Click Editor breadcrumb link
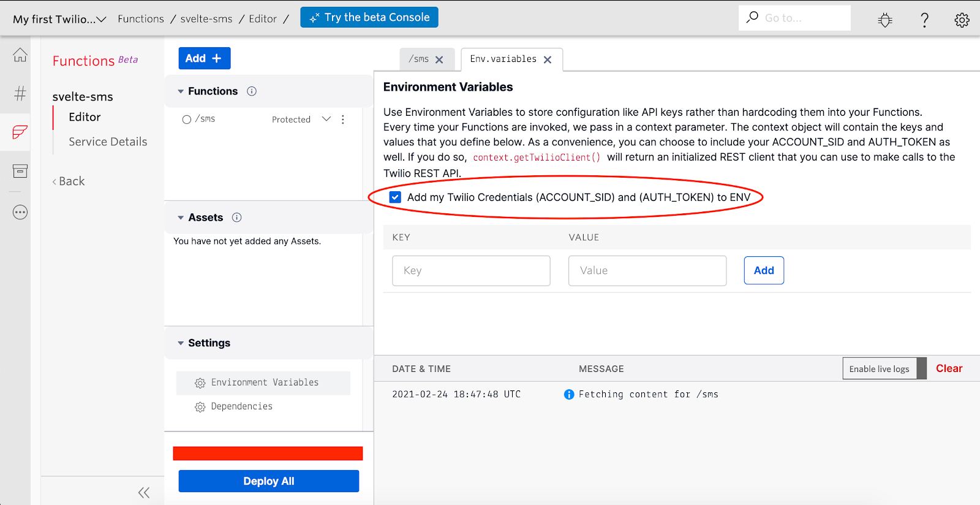The image size is (980, 505). point(263,19)
